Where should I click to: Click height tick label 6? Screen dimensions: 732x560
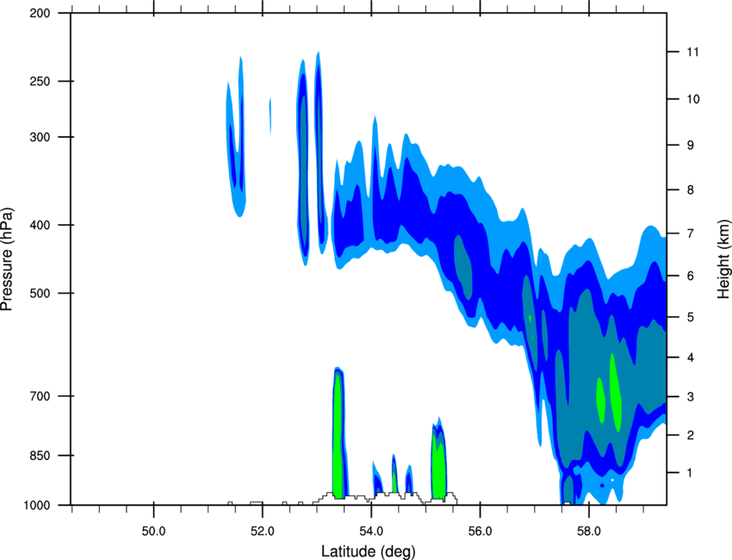click(691, 276)
